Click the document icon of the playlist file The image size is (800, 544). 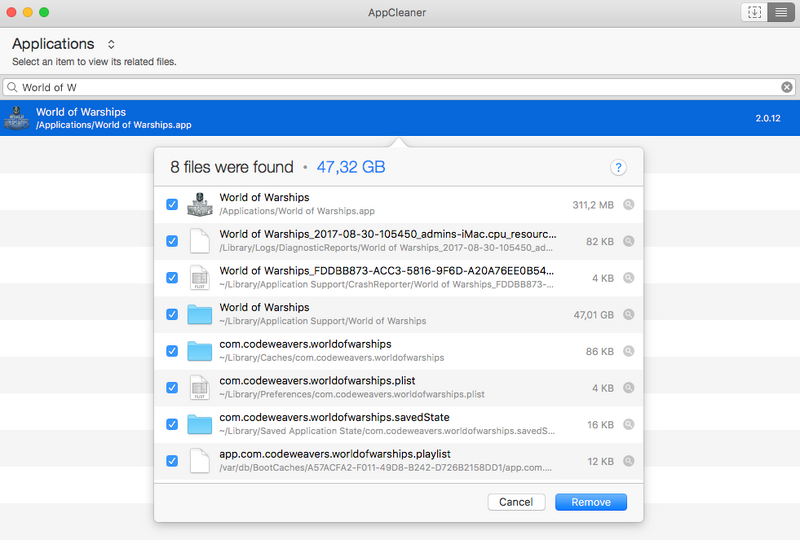point(199,461)
